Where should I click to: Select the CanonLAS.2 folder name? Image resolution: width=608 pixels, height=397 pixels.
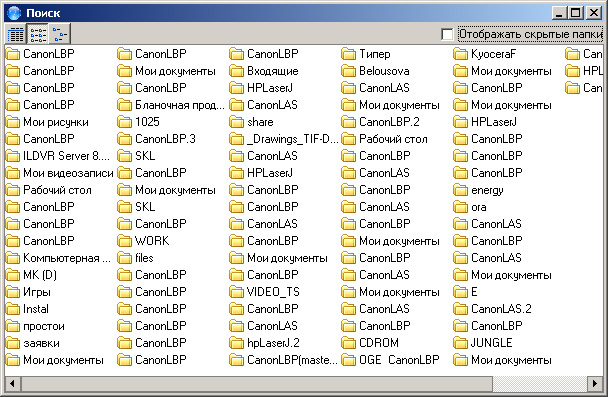point(501,309)
